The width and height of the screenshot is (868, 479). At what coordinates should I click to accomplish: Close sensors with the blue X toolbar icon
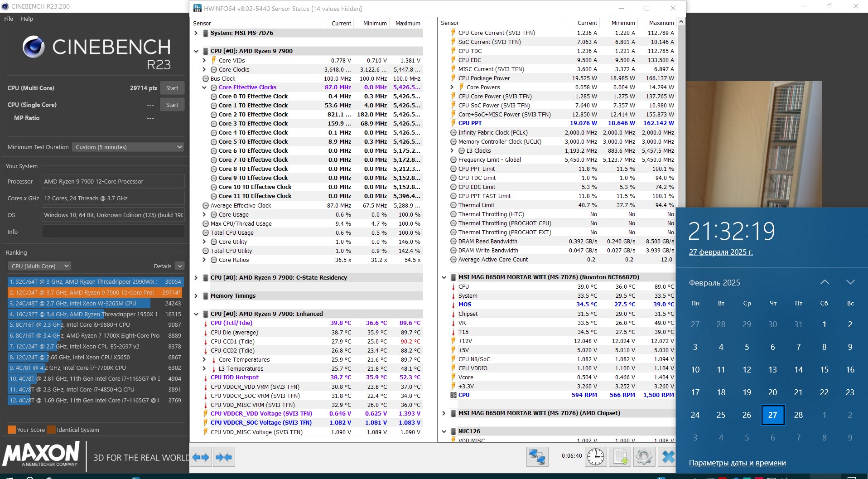tap(668, 457)
